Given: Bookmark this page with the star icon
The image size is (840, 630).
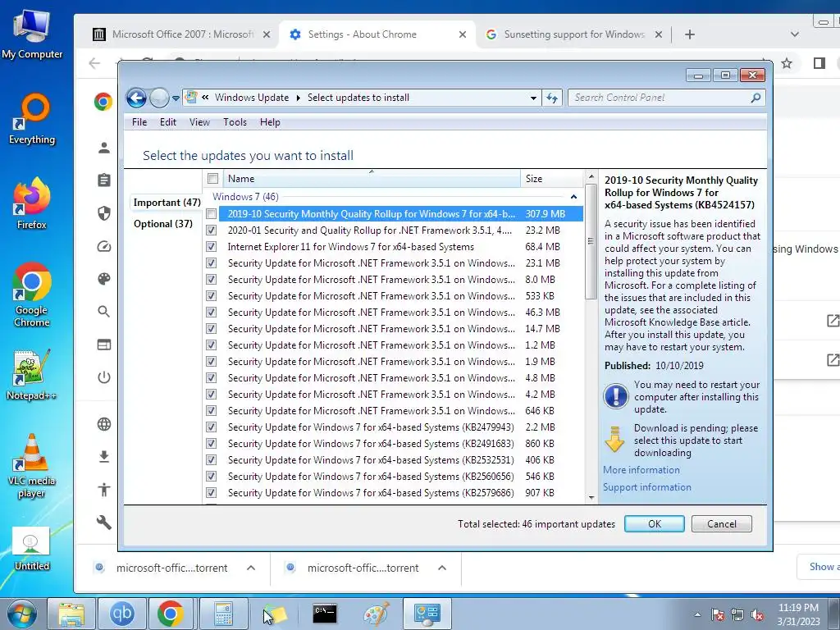Looking at the screenshot, I should (x=787, y=63).
